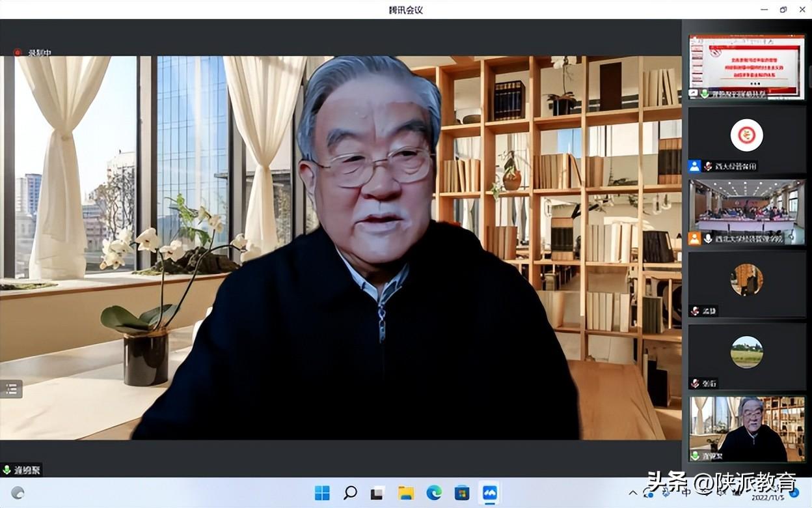Click the widgets icon at taskbar far left
The image size is (812, 508).
(x=18, y=493)
